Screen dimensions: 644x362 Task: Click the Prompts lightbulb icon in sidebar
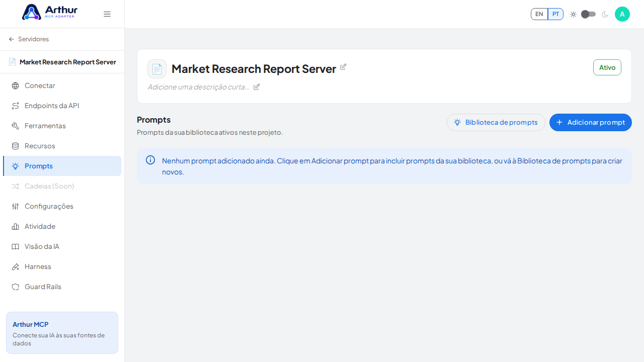click(x=15, y=166)
